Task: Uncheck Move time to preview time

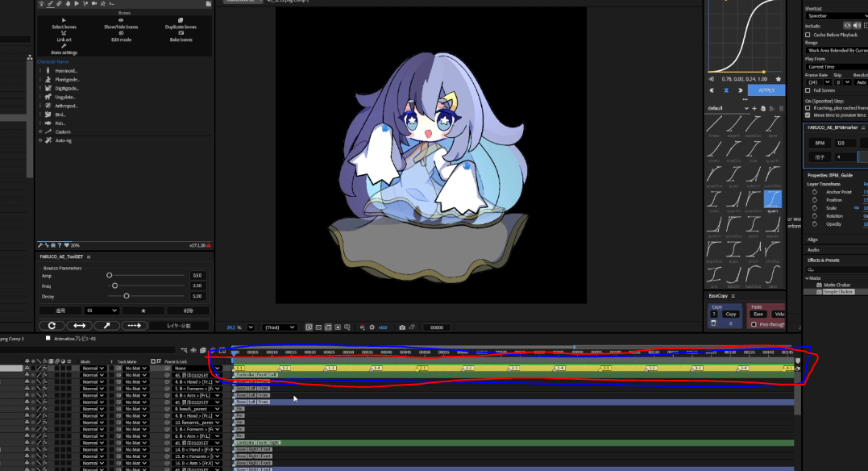Action: 808,115
